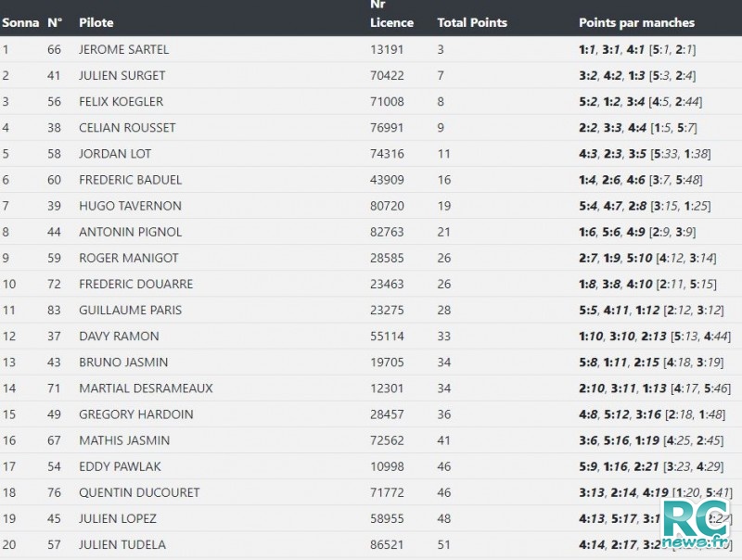Select the JORDAN LOT entry
742x560 pixels.
[x=115, y=154]
